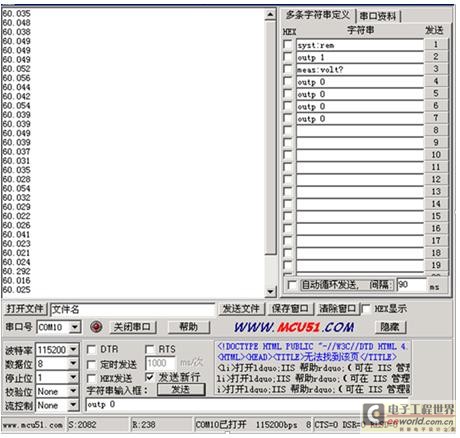Enable the DTR checkbox
The width and height of the screenshot is (460, 438).
[91, 349]
